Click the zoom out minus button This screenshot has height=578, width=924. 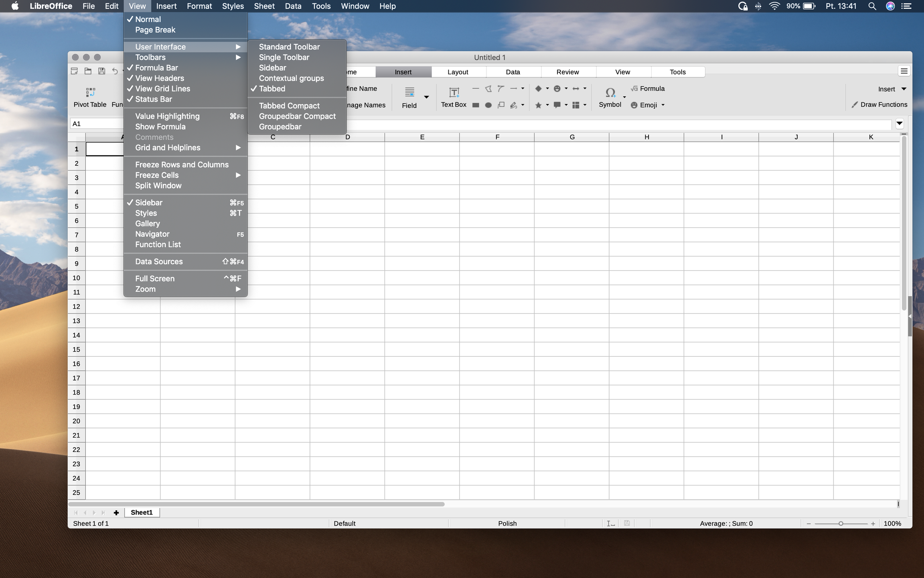(x=808, y=523)
